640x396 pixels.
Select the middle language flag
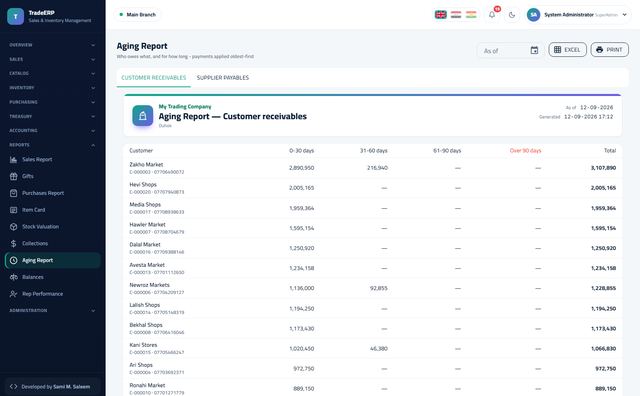click(x=456, y=15)
